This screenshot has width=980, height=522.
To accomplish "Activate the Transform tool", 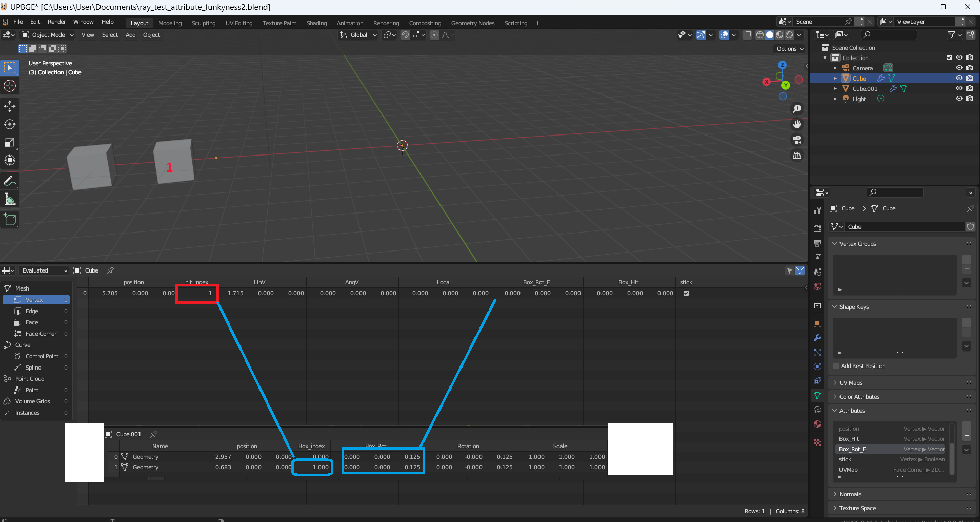I will [x=10, y=160].
